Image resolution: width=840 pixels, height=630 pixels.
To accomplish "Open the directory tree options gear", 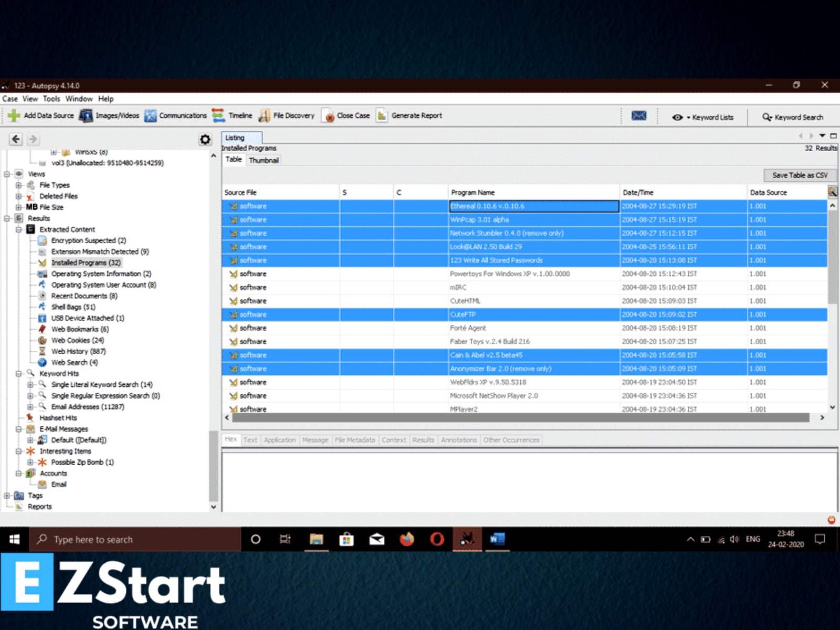I will [x=204, y=138].
